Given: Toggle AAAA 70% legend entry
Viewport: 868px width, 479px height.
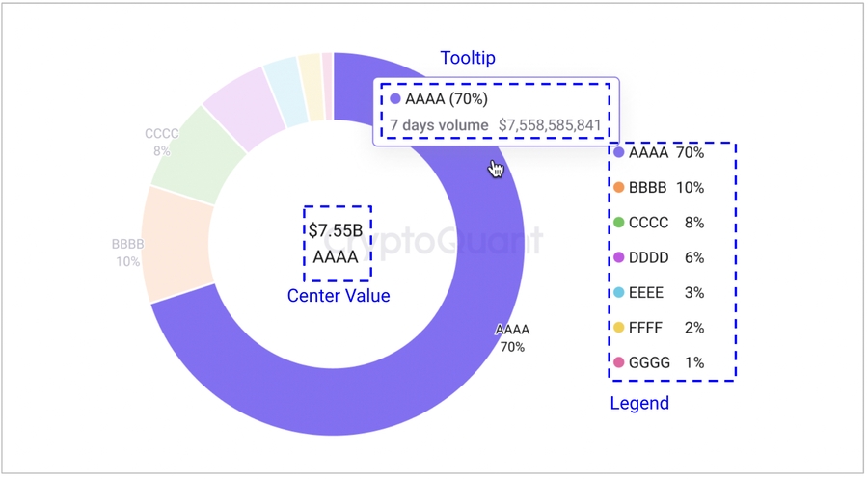Looking at the screenshot, I should (x=665, y=152).
